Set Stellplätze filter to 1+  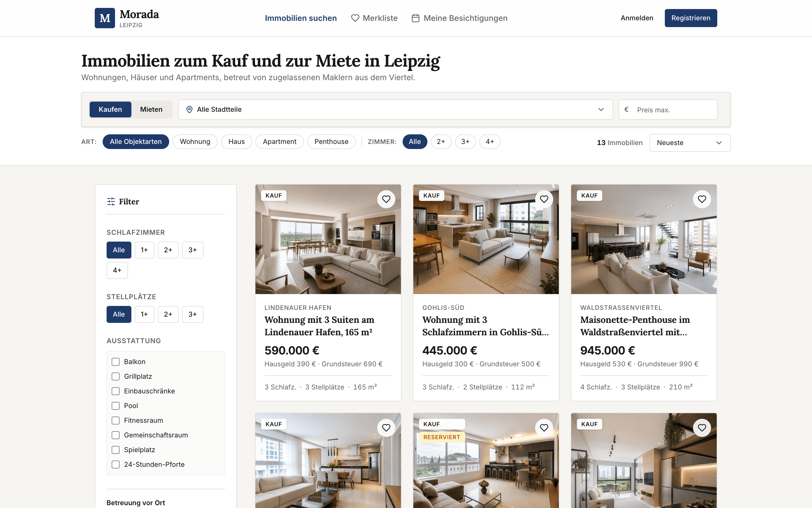click(x=144, y=314)
